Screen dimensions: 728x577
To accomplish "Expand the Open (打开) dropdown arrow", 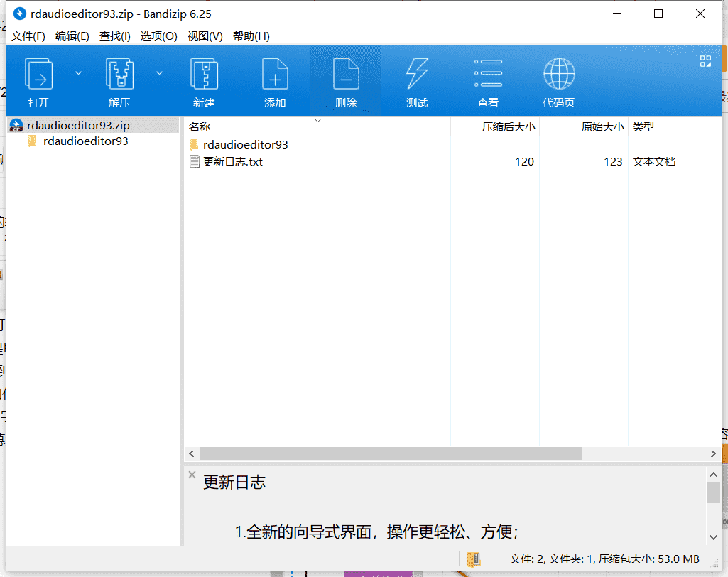I will 78,73.
